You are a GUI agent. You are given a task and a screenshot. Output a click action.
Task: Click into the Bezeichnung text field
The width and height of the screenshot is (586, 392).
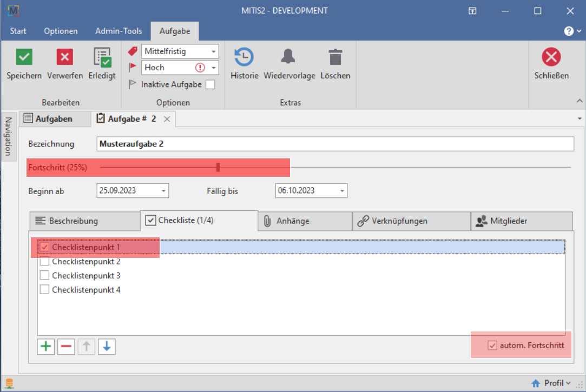[335, 144]
